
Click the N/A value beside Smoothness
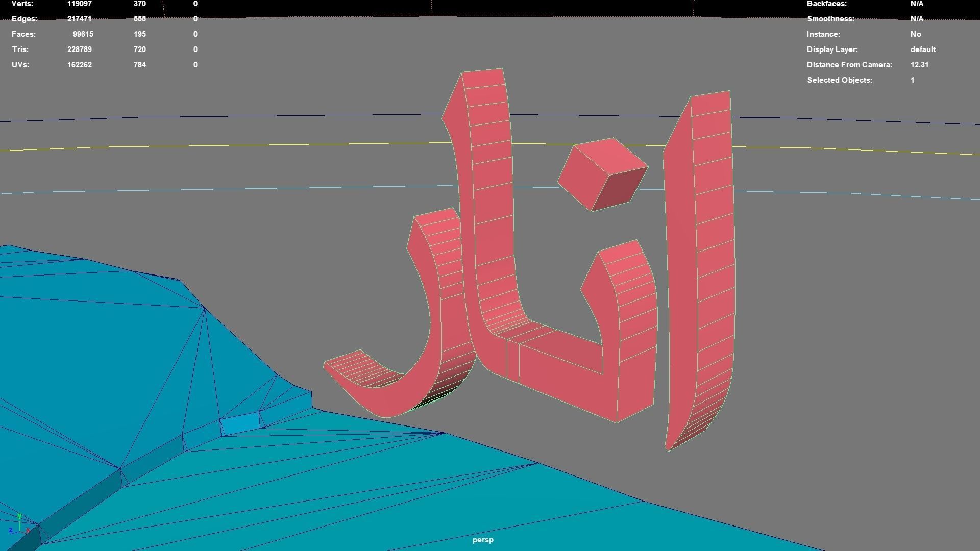pyautogui.click(x=917, y=19)
